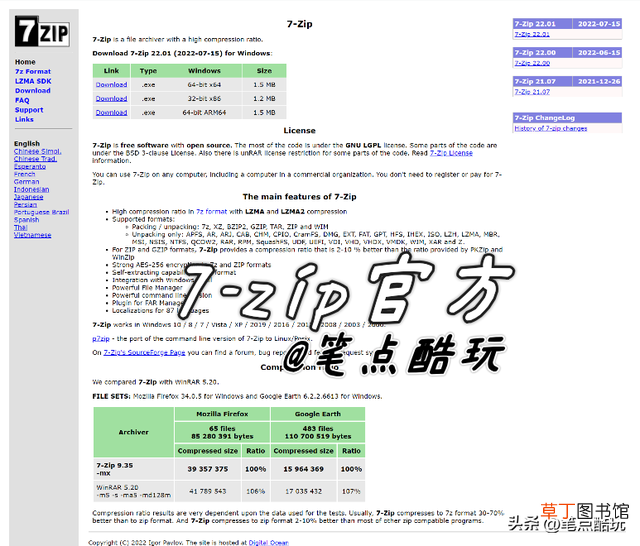Open the Digital Ocean link
Viewport: 640px width, 546px height.
click(x=269, y=543)
